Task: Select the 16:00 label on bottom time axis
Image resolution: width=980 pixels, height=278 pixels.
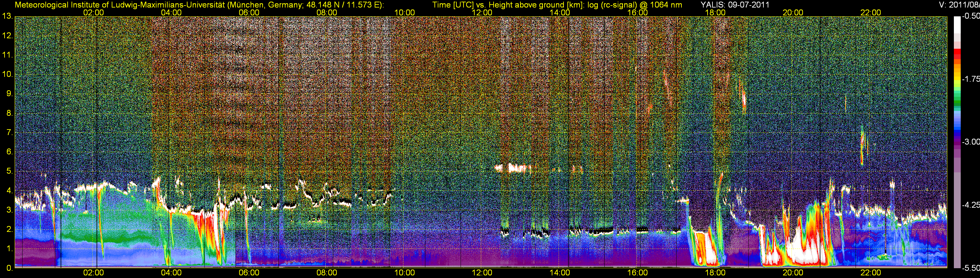Action: [x=638, y=273]
